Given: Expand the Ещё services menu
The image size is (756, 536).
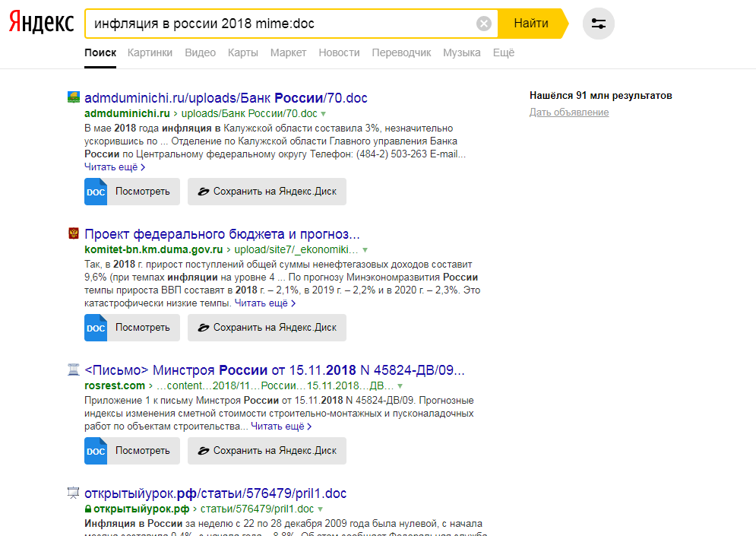Looking at the screenshot, I should pyautogui.click(x=503, y=52).
